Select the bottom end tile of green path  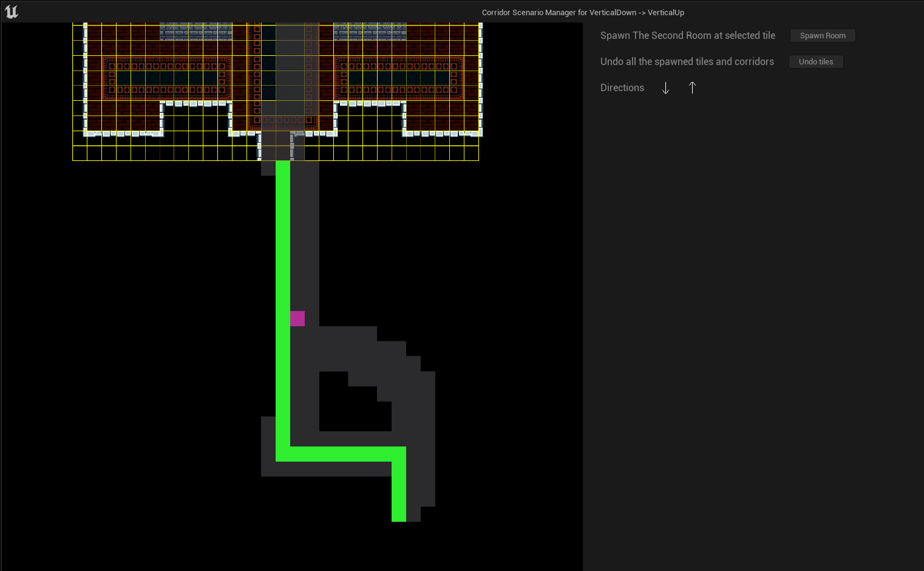pyautogui.click(x=399, y=514)
